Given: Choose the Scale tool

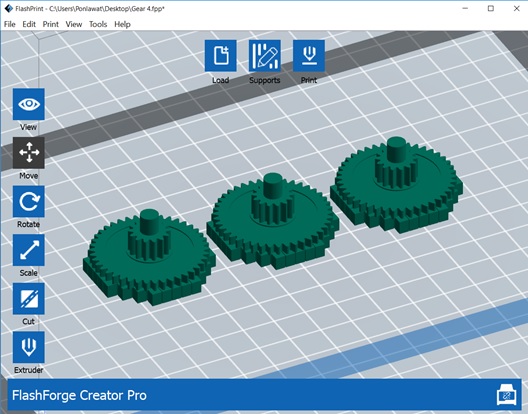Looking at the screenshot, I should pyautogui.click(x=29, y=250).
